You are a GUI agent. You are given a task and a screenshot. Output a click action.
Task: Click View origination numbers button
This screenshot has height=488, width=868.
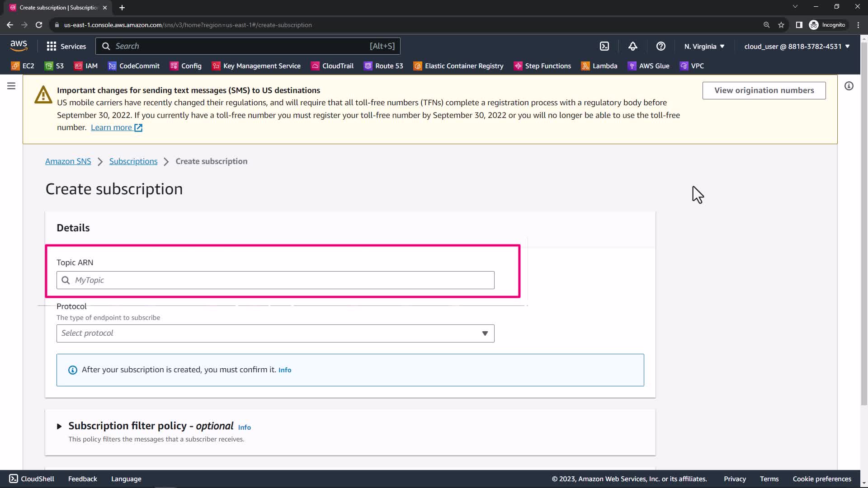tap(764, 90)
